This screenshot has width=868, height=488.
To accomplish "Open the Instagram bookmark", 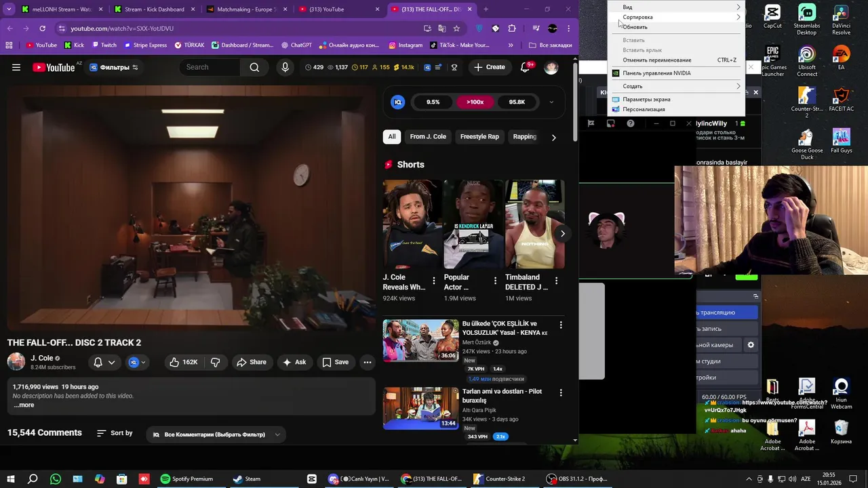I will [406, 45].
